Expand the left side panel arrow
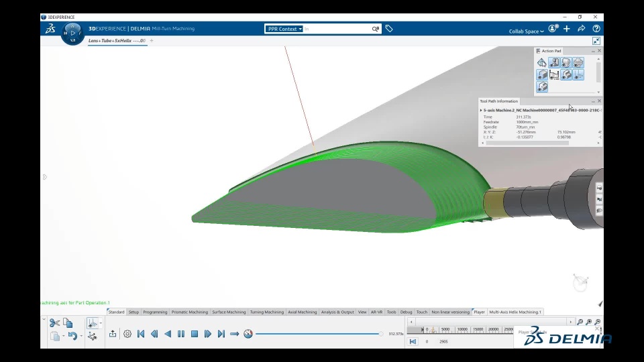Screen dimensions: 644x362 click(x=45, y=177)
